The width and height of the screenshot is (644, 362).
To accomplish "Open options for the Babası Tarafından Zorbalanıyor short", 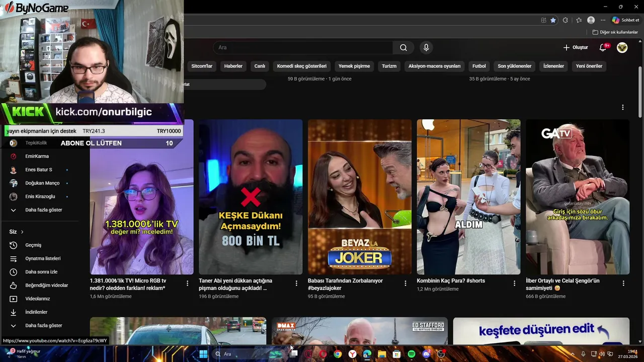I will tap(406, 284).
